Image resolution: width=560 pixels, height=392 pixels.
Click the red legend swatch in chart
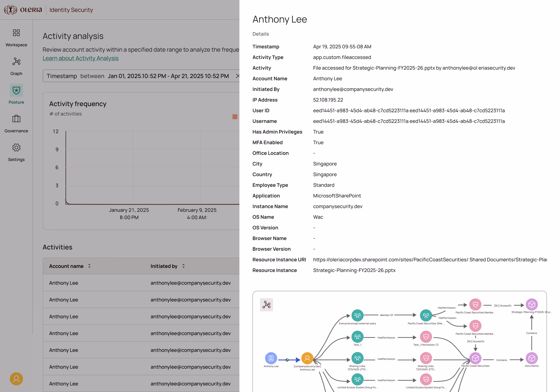(235, 117)
